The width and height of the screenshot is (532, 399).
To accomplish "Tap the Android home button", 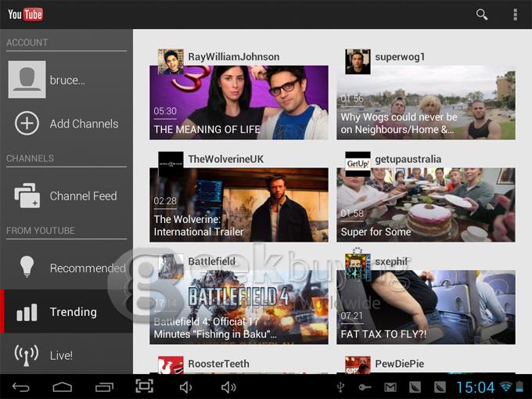I will (x=63, y=387).
